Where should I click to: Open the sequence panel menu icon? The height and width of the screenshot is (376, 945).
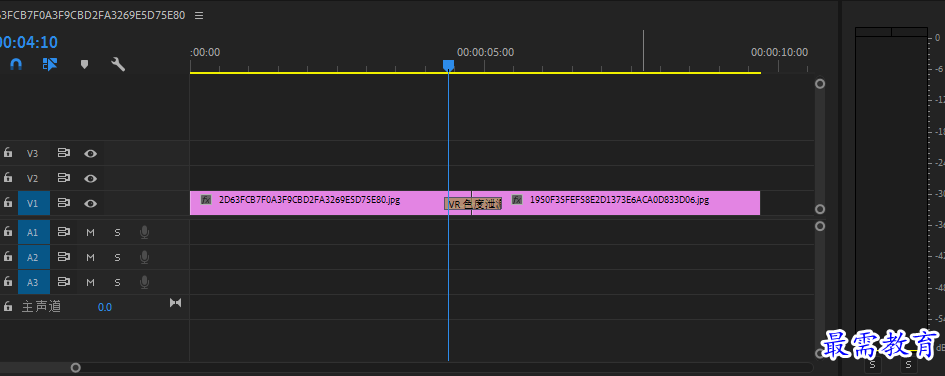[x=199, y=16]
